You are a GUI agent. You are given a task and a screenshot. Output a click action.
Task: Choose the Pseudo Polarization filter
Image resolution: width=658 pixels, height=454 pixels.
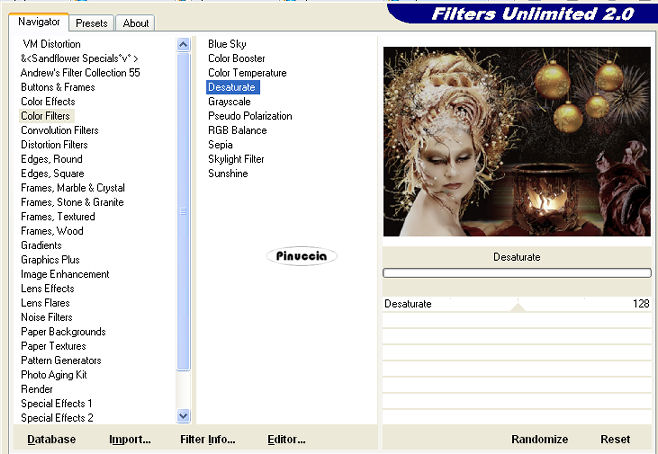click(250, 116)
